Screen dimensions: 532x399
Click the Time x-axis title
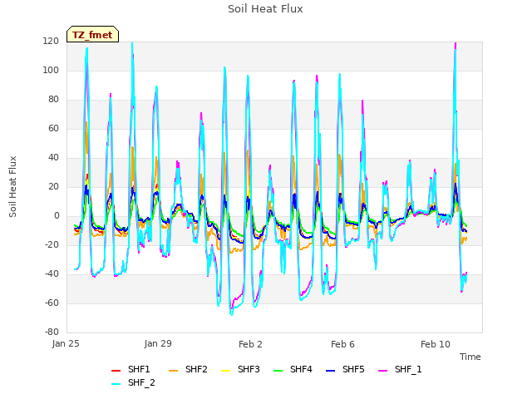(470, 357)
